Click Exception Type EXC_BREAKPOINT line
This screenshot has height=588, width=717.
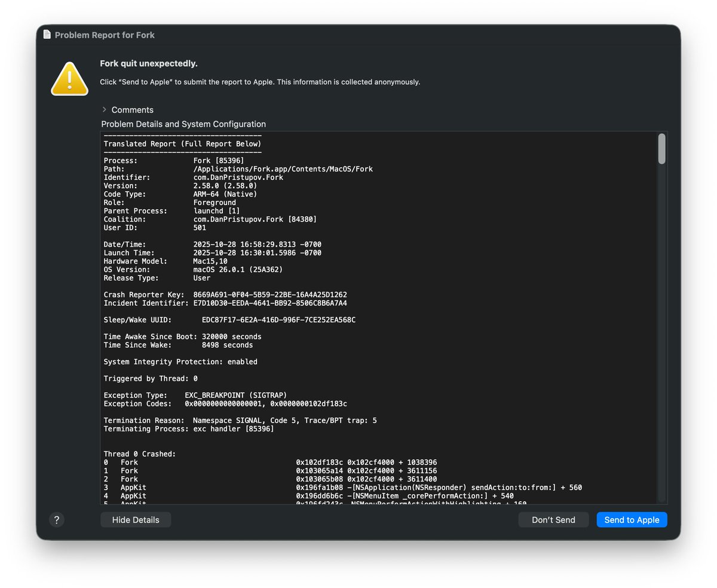pos(195,395)
